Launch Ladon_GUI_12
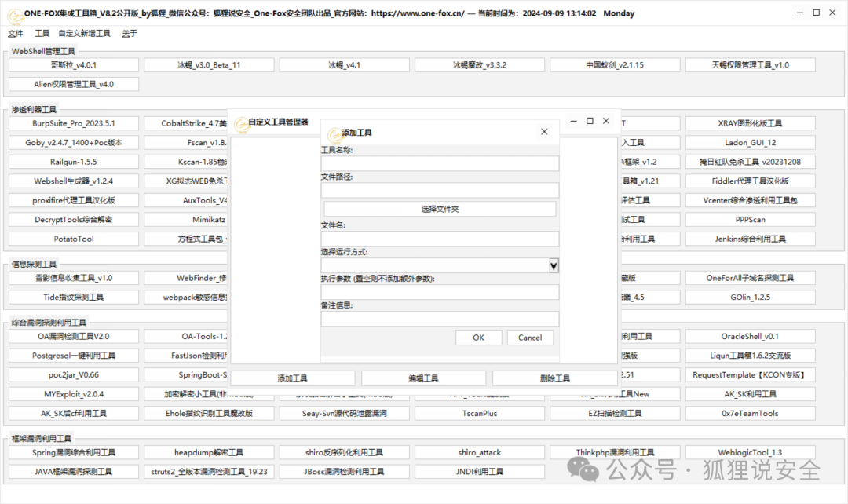Viewport: 848px width, 504px height. (750, 143)
